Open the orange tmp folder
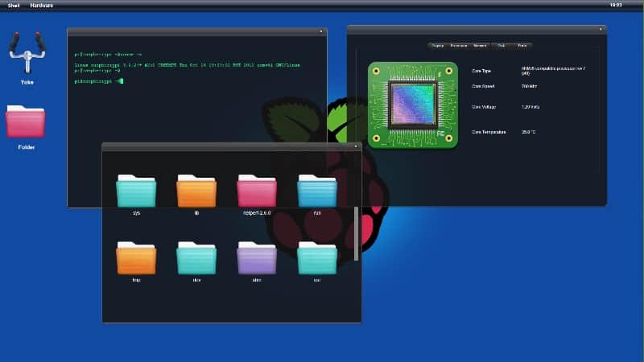This screenshot has width=644, height=362. (x=136, y=258)
